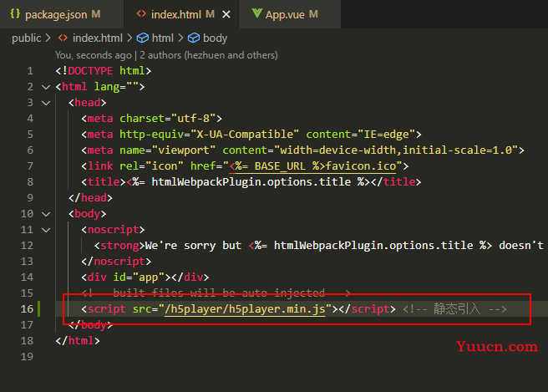Click line number 19 in the gutter

tap(27, 357)
